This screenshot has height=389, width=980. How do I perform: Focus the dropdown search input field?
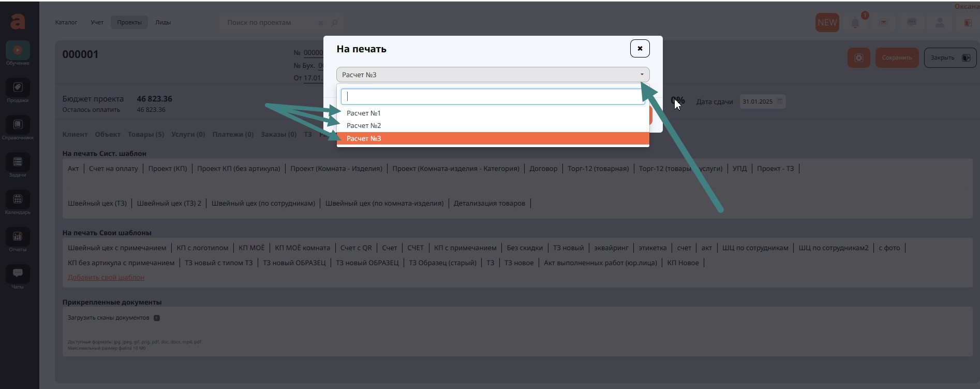tap(492, 96)
